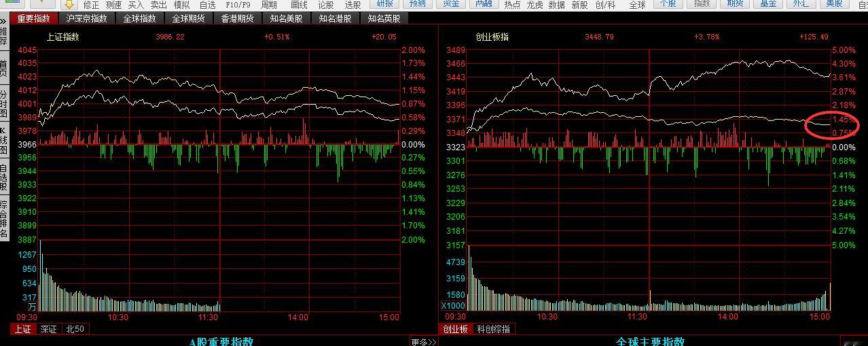Click the X1000 volume unit label
The width and height of the screenshot is (868, 346).
point(454,306)
